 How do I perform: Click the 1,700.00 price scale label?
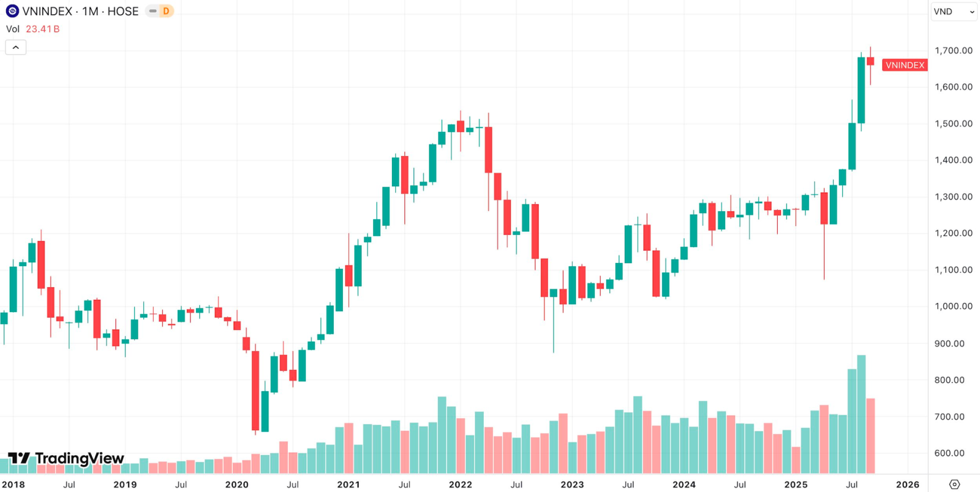953,50
